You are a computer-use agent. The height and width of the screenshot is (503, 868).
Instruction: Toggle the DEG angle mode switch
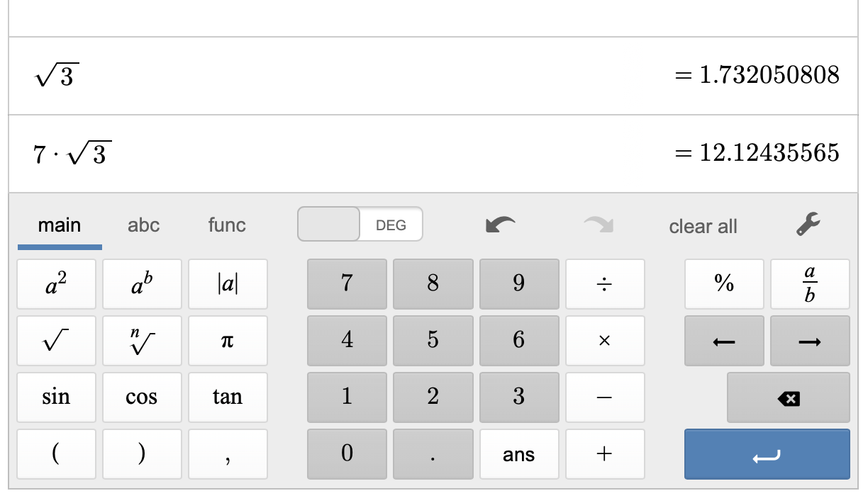click(360, 225)
